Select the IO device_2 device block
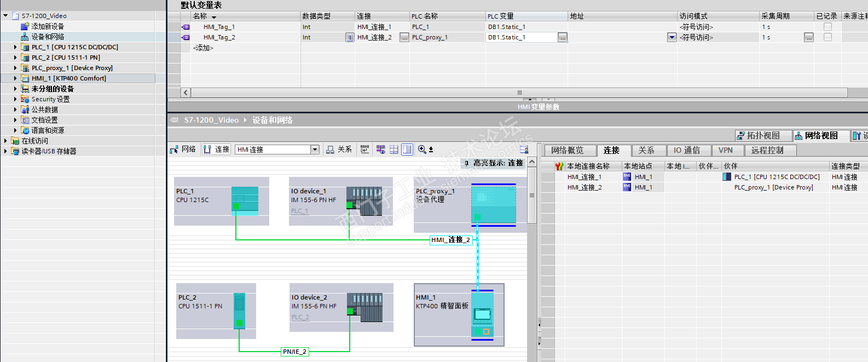 [x=342, y=307]
